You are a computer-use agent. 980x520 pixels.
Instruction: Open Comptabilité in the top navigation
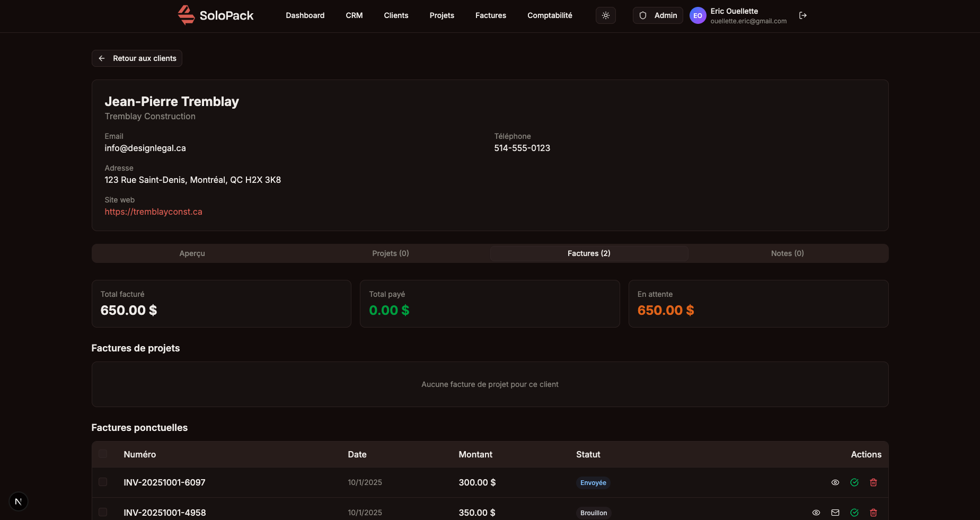click(550, 15)
